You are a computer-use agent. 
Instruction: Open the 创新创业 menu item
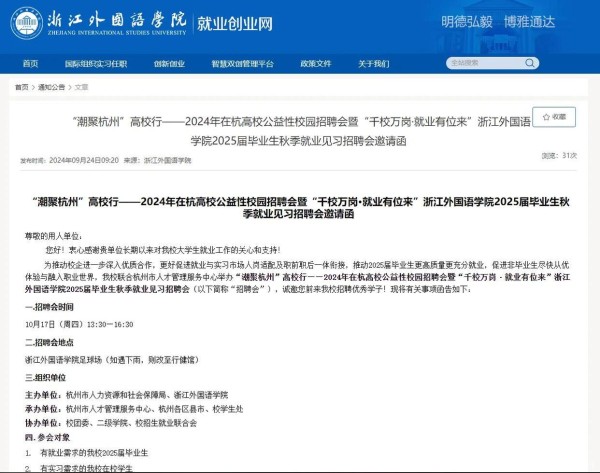[x=169, y=64]
